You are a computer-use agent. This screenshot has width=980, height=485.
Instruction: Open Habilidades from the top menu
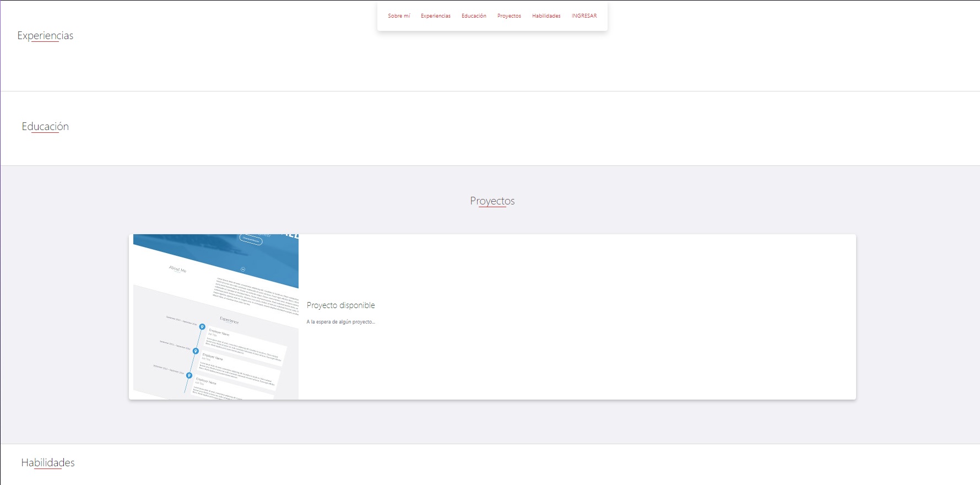point(546,16)
